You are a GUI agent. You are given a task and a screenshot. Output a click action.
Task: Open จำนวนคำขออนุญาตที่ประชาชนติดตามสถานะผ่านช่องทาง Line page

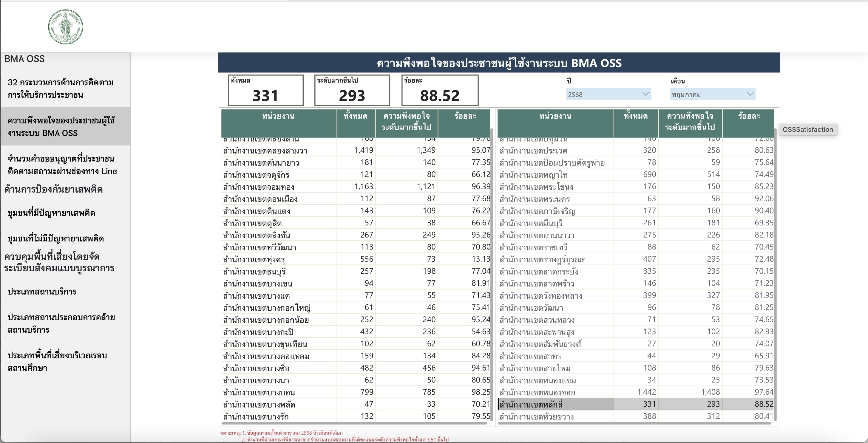tap(66, 165)
